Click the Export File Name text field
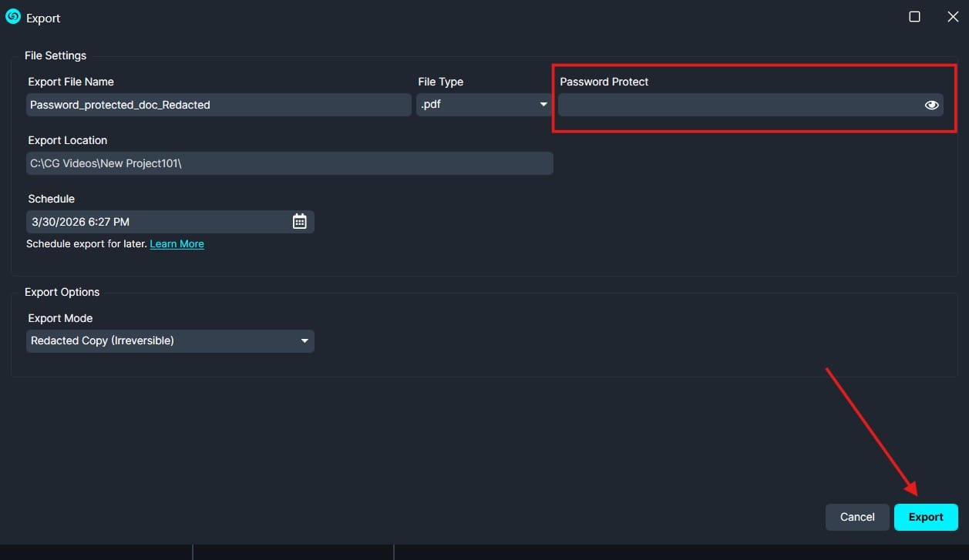Viewport: 969px width, 560px height. coord(218,105)
